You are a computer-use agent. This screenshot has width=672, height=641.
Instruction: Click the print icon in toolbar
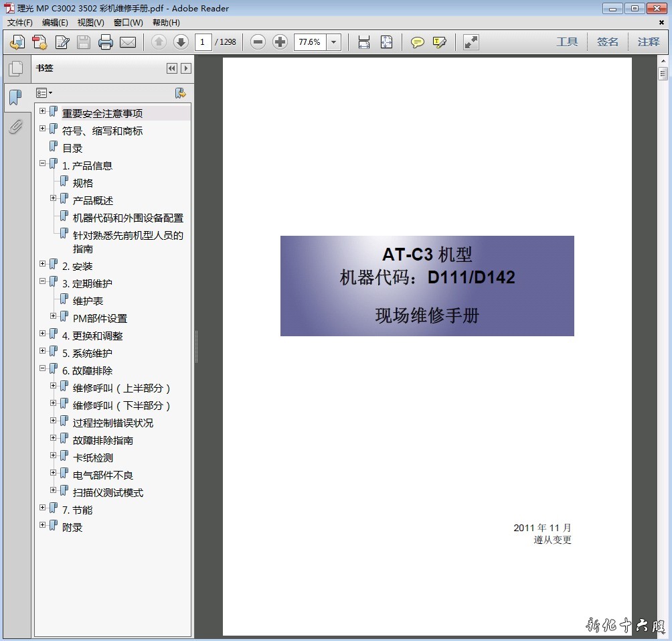(105, 42)
